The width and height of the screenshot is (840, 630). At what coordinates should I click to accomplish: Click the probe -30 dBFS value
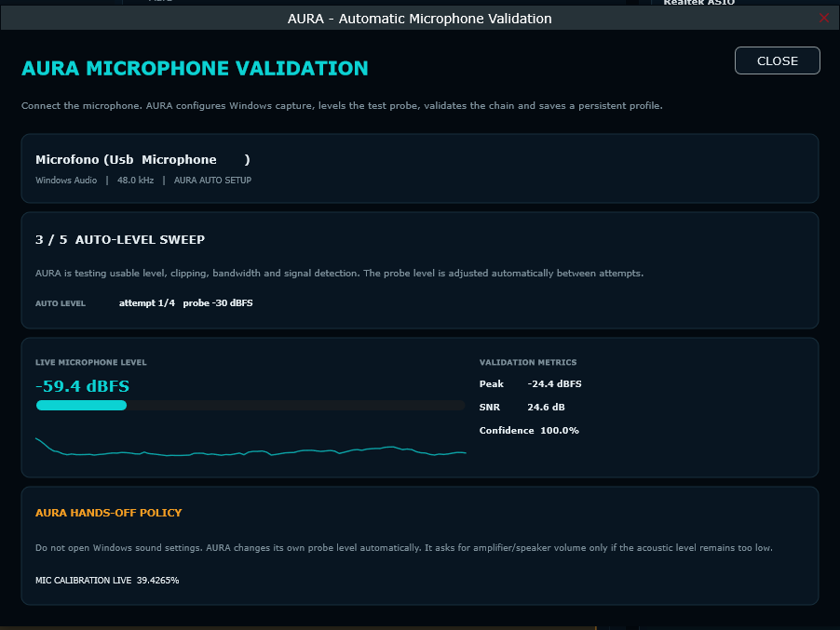(x=218, y=303)
